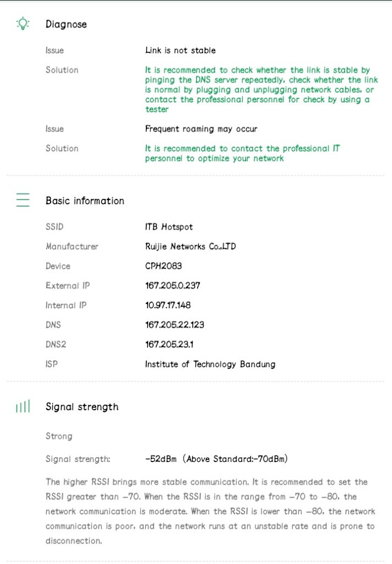Select the Institute of Technology Bandung ISP
392x564 pixels.
coord(210,364)
